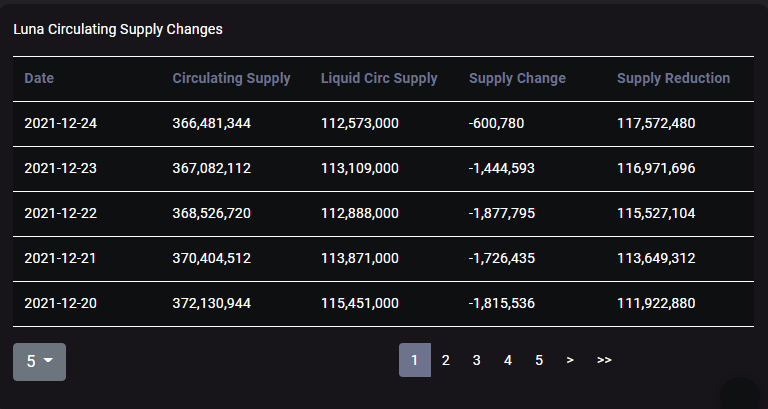Go to page 5 of the table

point(539,360)
